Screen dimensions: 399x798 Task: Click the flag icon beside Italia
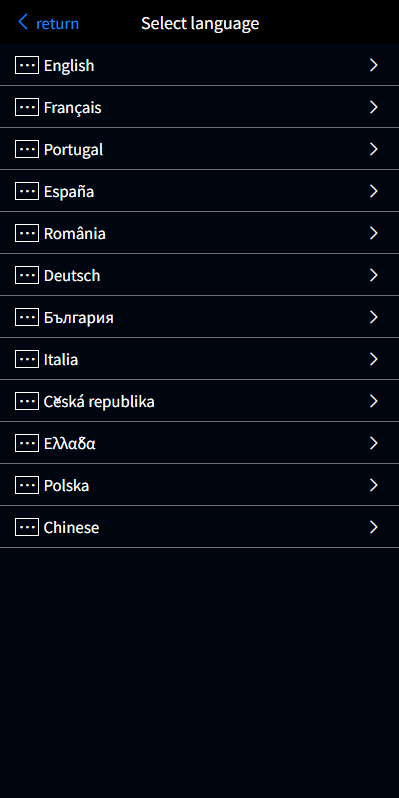tap(27, 359)
